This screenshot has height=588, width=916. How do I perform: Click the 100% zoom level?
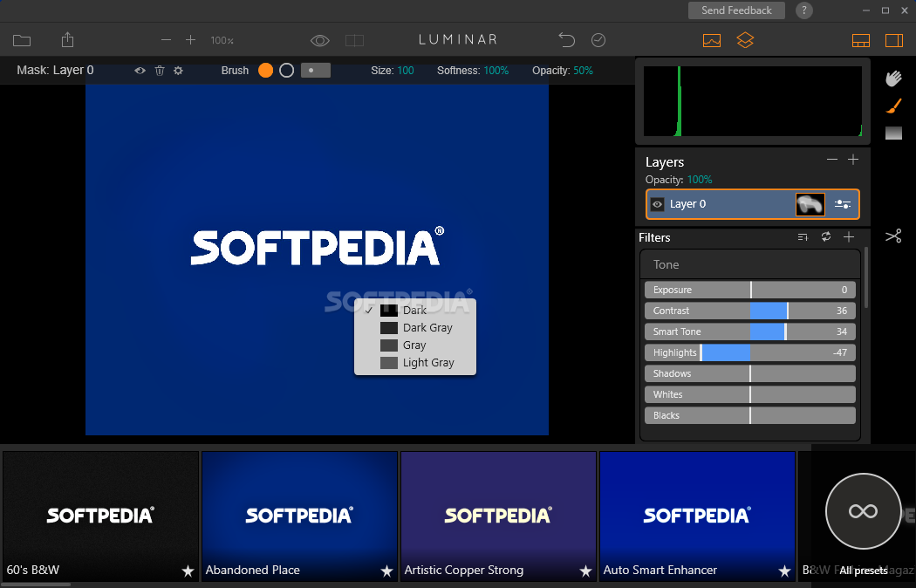[222, 40]
